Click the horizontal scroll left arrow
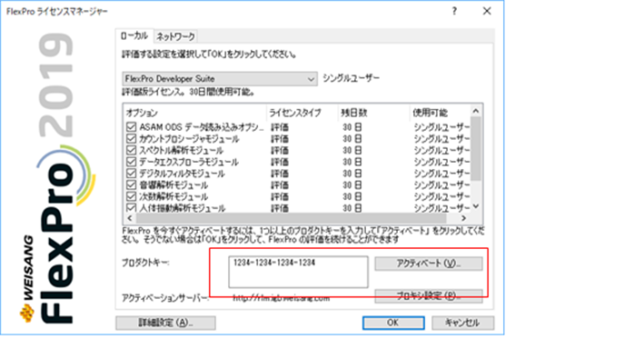Screen dimensions: 644x339 pyautogui.click(x=130, y=218)
